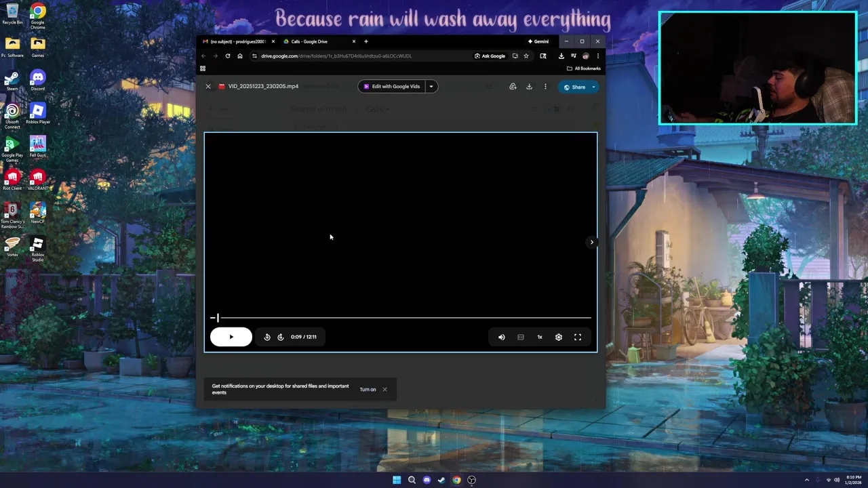Image resolution: width=868 pixels, height=488 pixels.
Task: Rewind the video 10 seconds
Action: click(267, 337)
